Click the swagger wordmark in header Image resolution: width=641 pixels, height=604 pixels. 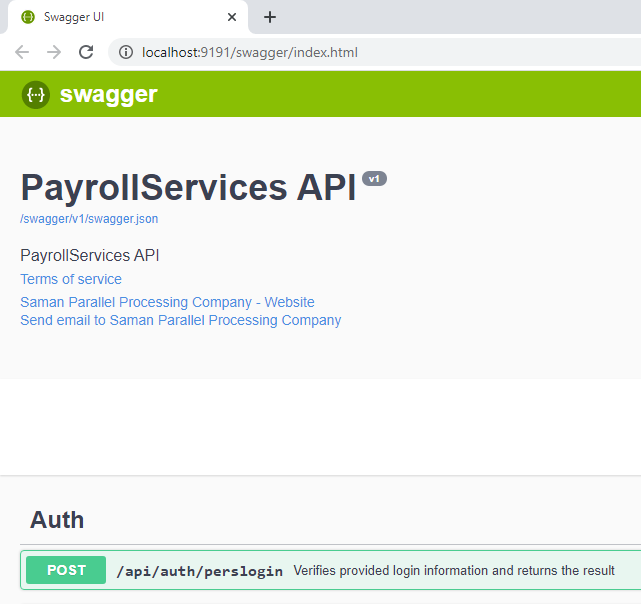point(108,95)
